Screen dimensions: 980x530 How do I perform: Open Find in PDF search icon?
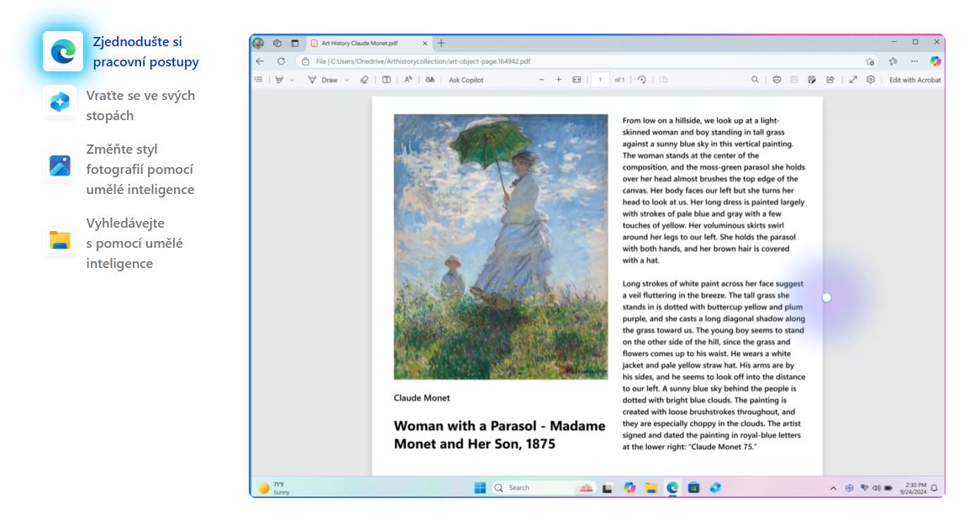[755, 80]
